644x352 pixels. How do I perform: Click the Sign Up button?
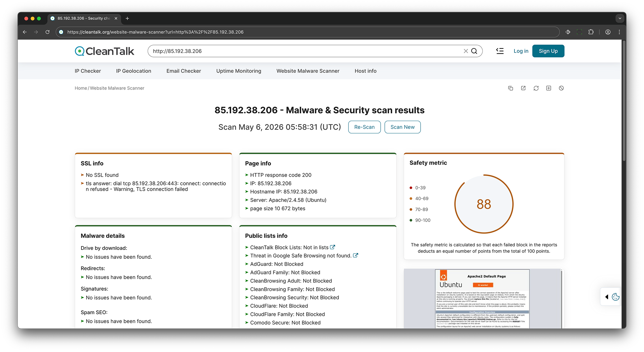pyautogui.click(x=548, y=51)
